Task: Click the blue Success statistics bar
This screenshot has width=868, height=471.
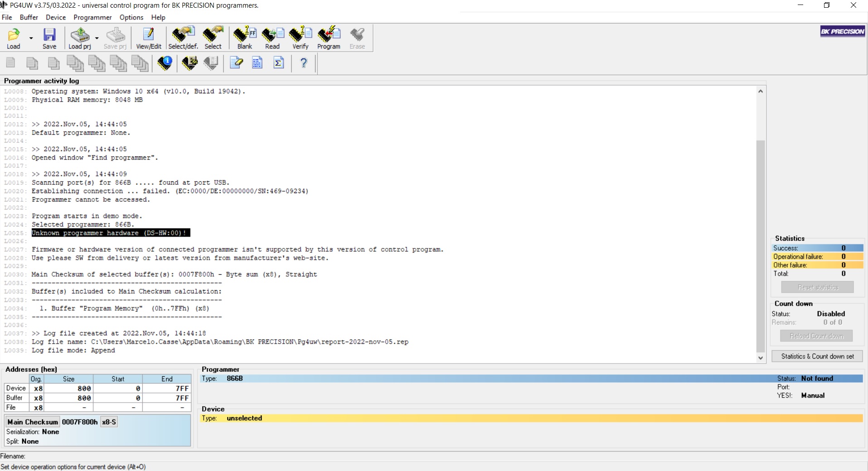Action: pyautogui.click(x=817, y=248)
